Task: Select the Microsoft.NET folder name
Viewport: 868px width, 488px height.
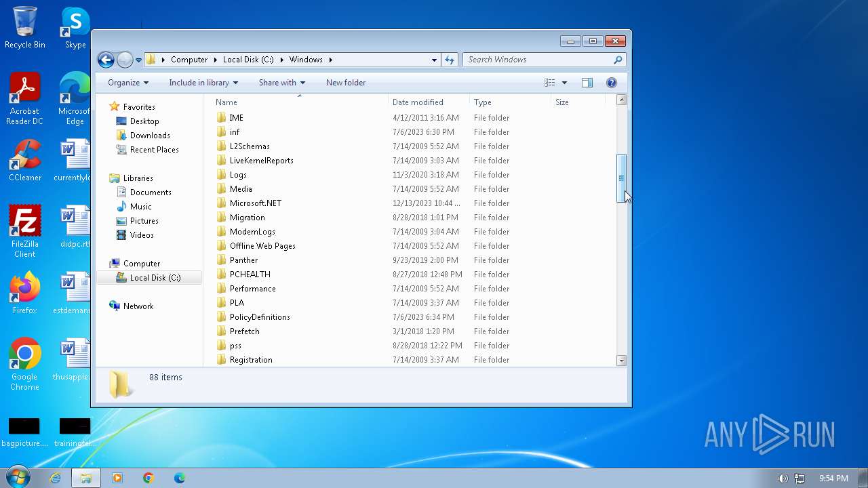Action: (256, 203)
